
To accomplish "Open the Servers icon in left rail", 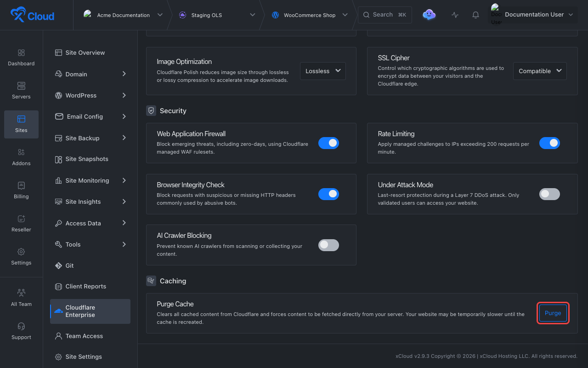I will pyautogui.click(x=21, y=86).
